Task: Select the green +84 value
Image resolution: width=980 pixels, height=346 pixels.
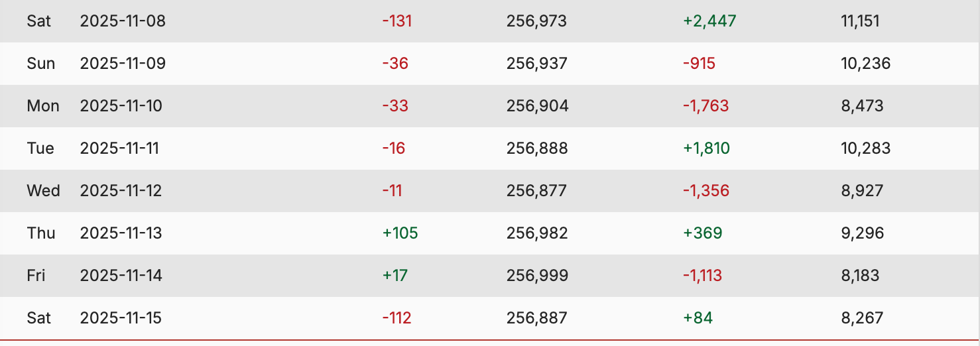Action: (698, 318)
